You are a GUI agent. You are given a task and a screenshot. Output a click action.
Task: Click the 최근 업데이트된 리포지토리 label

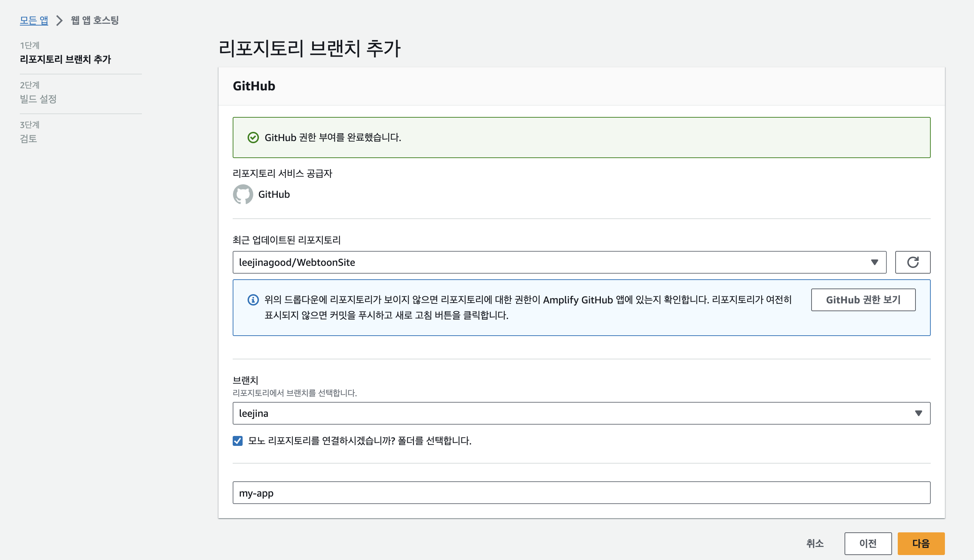(287, 240)
